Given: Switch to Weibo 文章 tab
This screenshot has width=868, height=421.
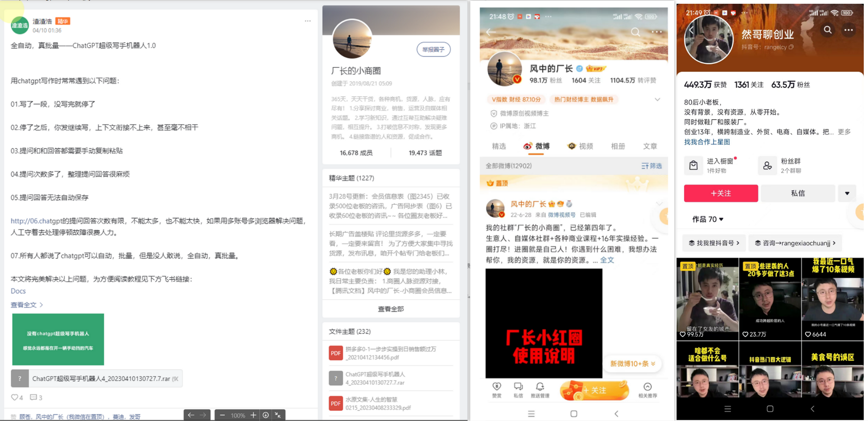Looking at the screenshot, I should (650, 146).
